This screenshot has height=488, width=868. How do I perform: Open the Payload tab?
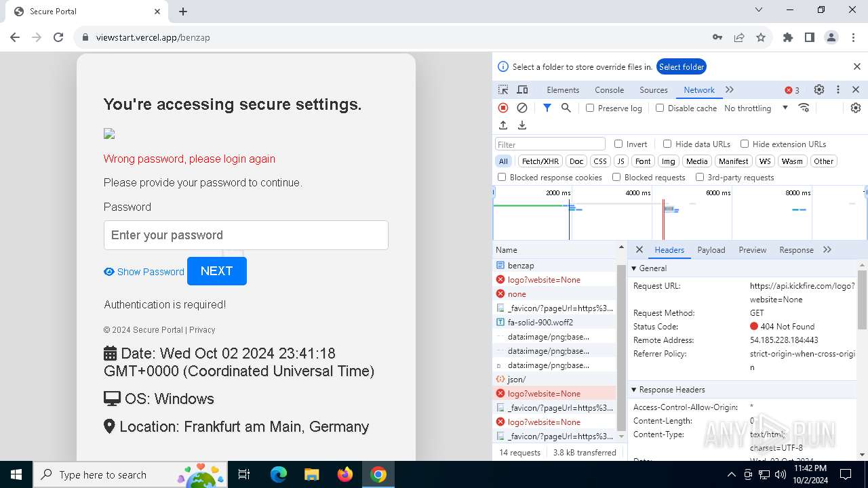[x=711, y=249]
